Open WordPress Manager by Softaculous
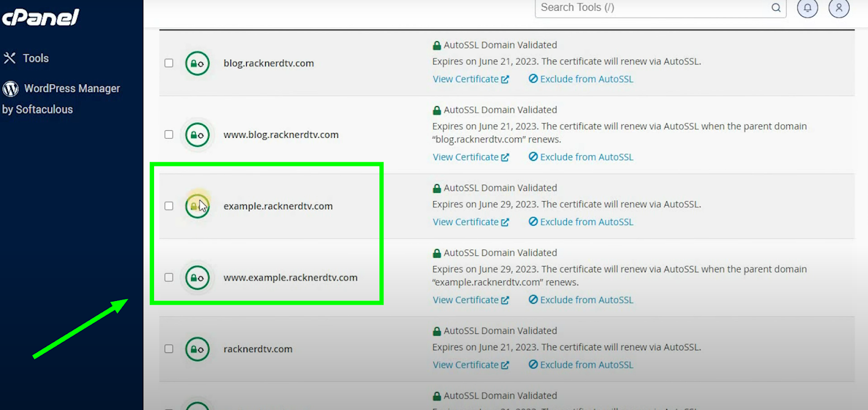Image resolution: width=868 pixels, height=410 pixels. [61, 99]
